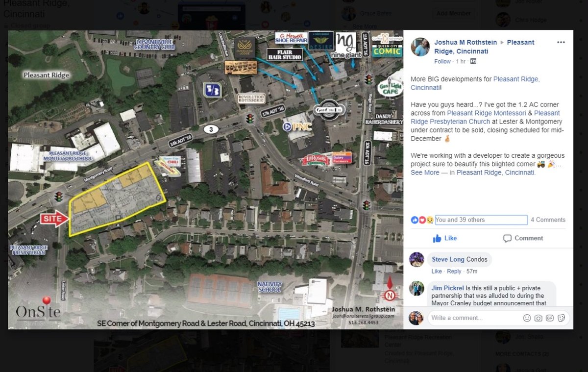Screen dimensions: 588x372
Task: Click your own avatar beside comment box
Action: point(416,318)
